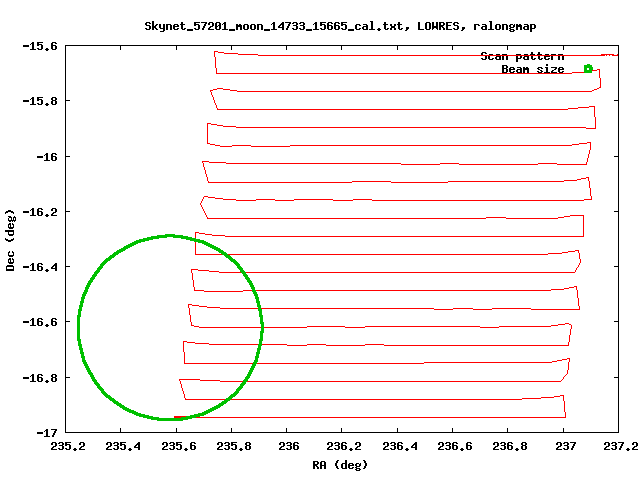Click the y-axis tick label -16.6
Image resolution: width=640 pixels, height=480 pixels.
coord(40,322)
